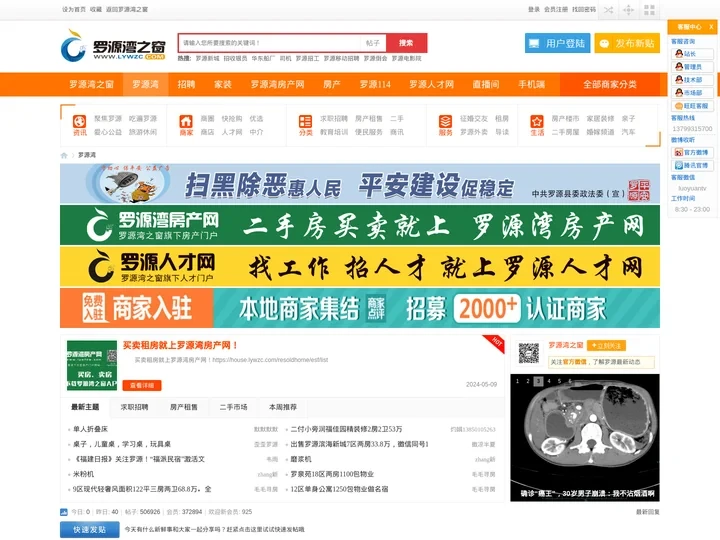Click the 罗源湾之窗 site logo
Screen dimensions: 720x540
pyautogui.click(x=113, y=46)
